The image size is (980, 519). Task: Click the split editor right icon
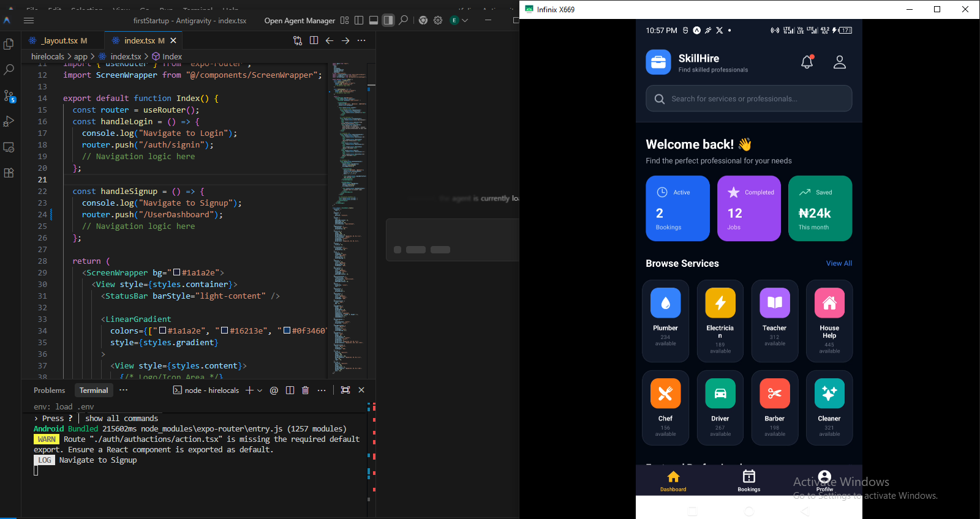(x=314, y=40)
